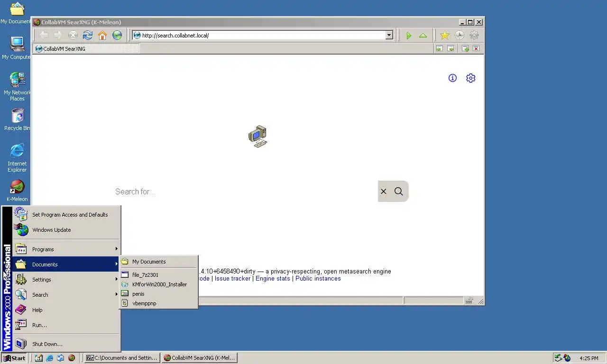Reload the page with the refresh icon

(x=87, y=35)
